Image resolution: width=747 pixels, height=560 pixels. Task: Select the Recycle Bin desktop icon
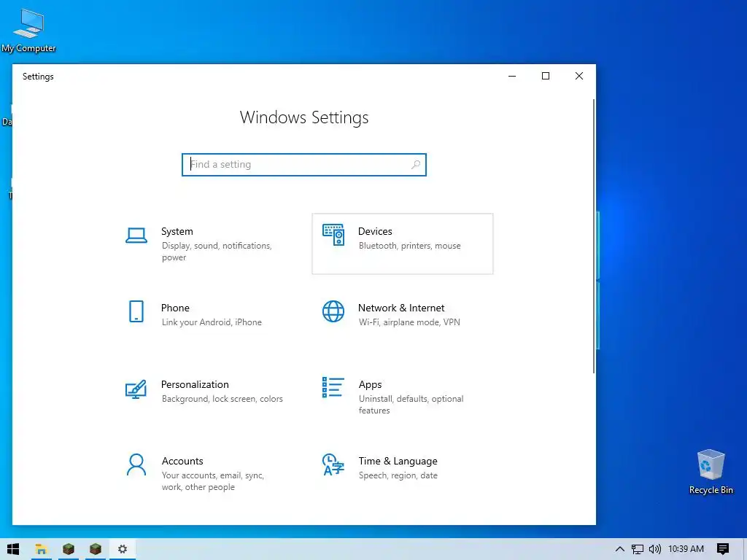[x=711, y=472]
